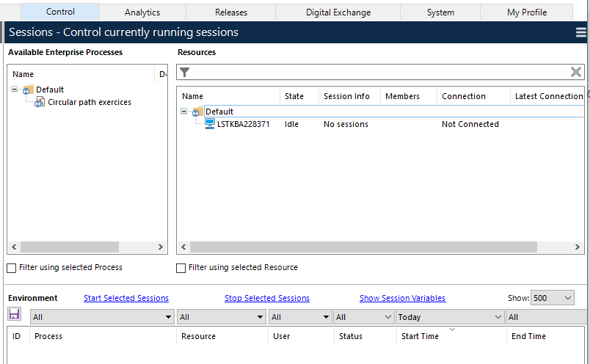Screen dimensions: 590x364
Task: Clear the Resources filter with X icon
Action: coord(576,72)
